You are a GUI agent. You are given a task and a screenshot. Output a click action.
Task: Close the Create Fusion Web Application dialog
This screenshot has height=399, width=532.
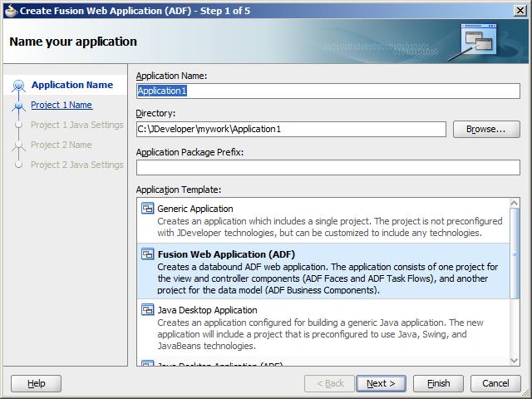click(x=520, y=11)
